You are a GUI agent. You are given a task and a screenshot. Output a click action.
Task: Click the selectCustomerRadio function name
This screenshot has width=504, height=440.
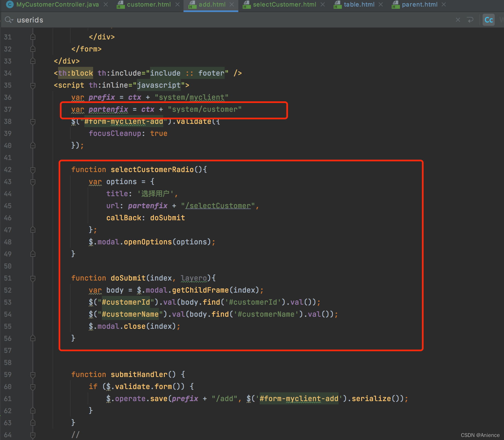click(x=152, y=170)
